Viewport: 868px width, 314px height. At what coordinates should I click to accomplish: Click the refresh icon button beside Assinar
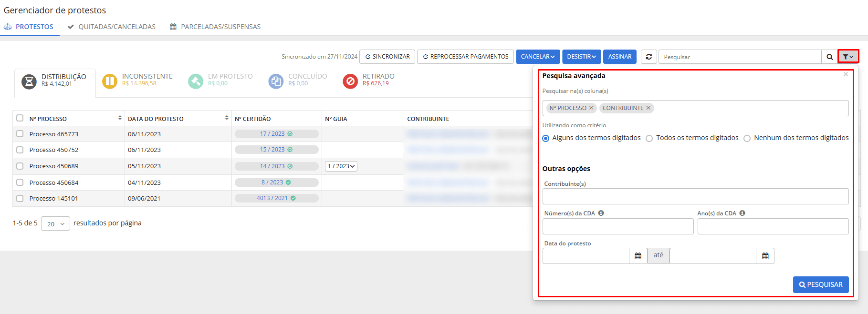tap(648, 57)
